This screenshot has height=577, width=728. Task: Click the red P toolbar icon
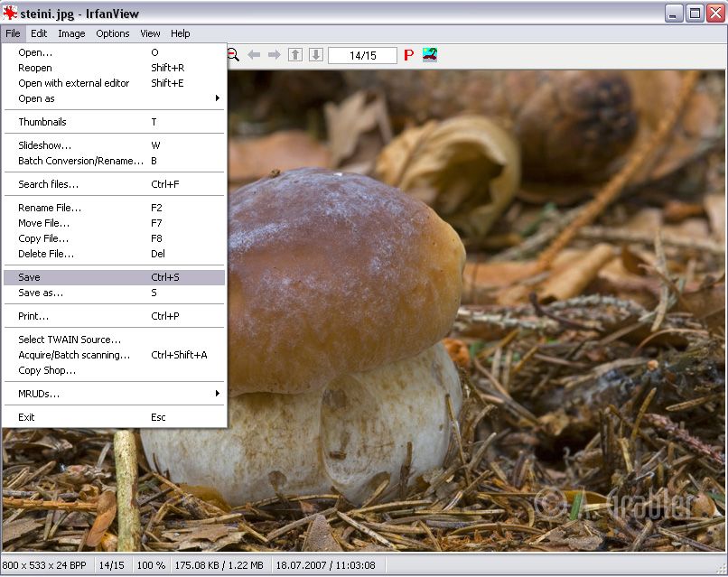point(408,55)
